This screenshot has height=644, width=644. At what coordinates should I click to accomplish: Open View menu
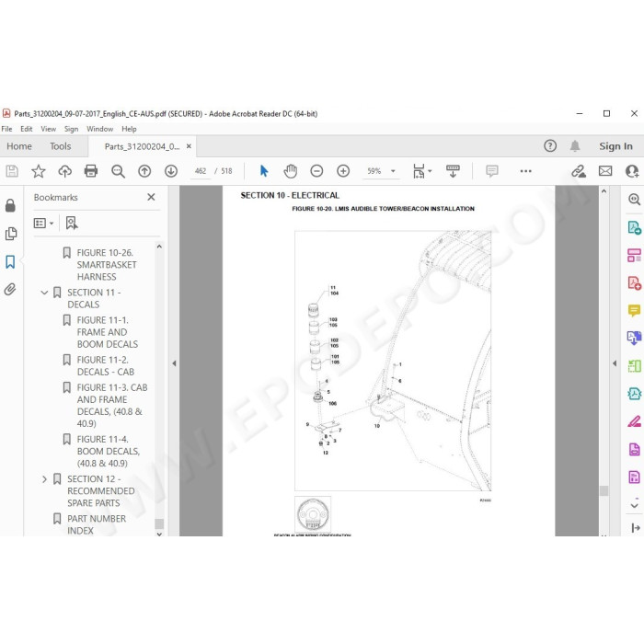pos(48,129)
